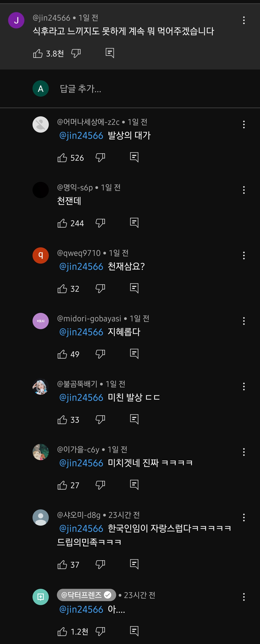The height and width of the screenshot is (644, 260).
Task: Open @jin24566 mention in midori-gobayasi reply
Action: point(81,332)
